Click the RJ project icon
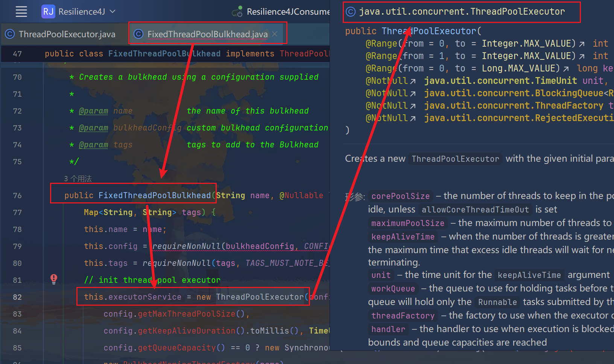The width and height of the screenshot is (614, 364). pos(48,12)
